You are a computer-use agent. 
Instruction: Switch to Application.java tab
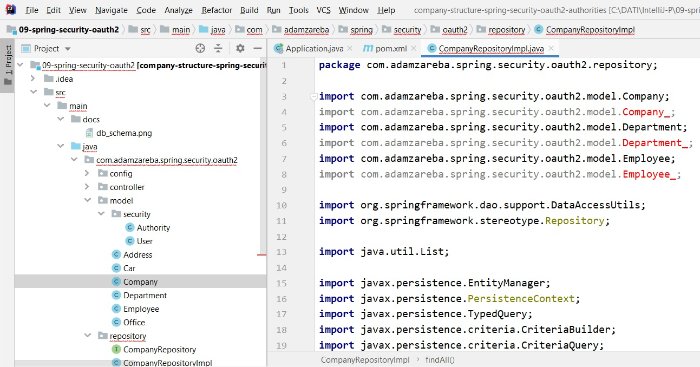click(x=314, y=48)
